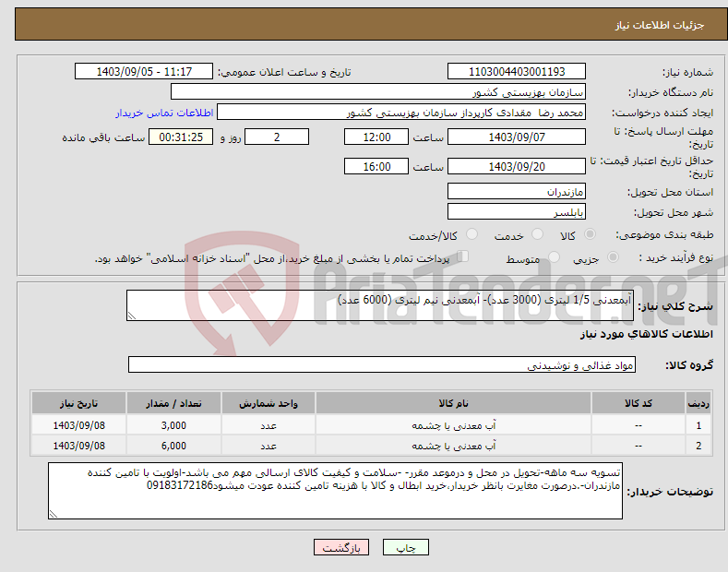Click the label شرح کلی نیاز

[x=675, y=306]
